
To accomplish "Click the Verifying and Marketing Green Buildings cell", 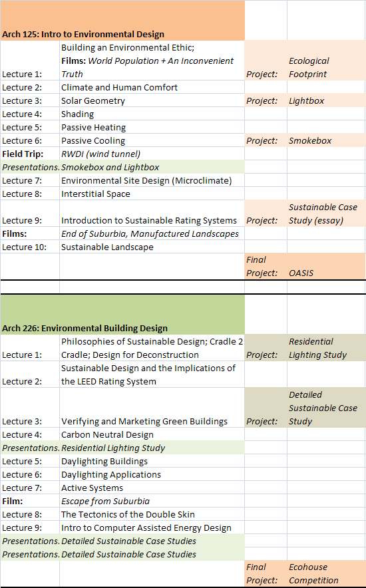I will coord(152,408).
